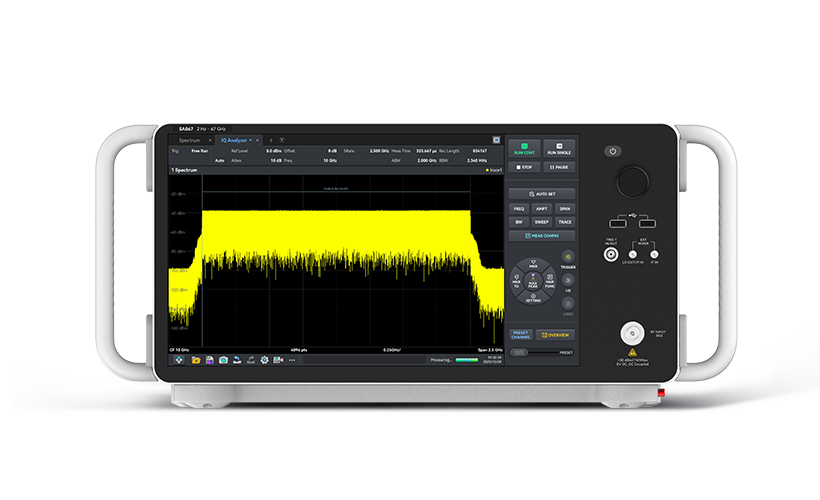Switch to the Spectrum tab
The height and width of the screenshot is (500, 820).
(190, 140)
